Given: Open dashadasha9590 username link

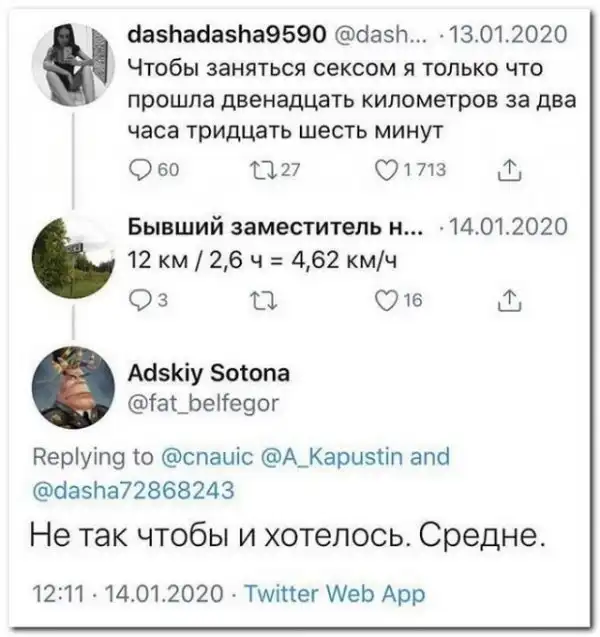Looking at the screenshot, I should 225,34.
